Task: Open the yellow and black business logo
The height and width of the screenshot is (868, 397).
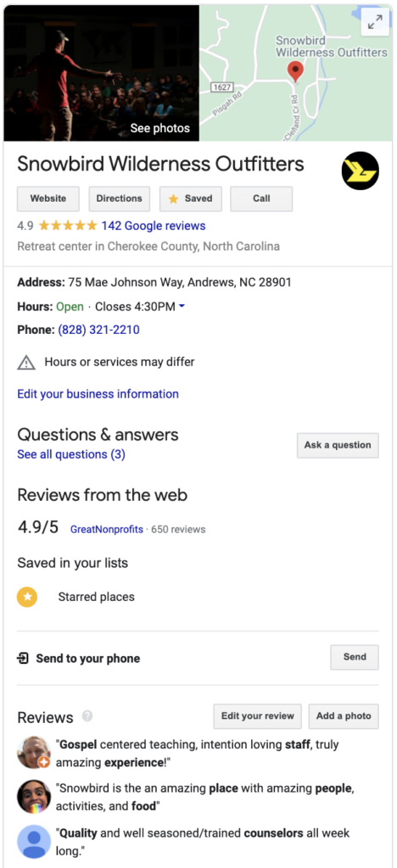Action: pos(360,170)
